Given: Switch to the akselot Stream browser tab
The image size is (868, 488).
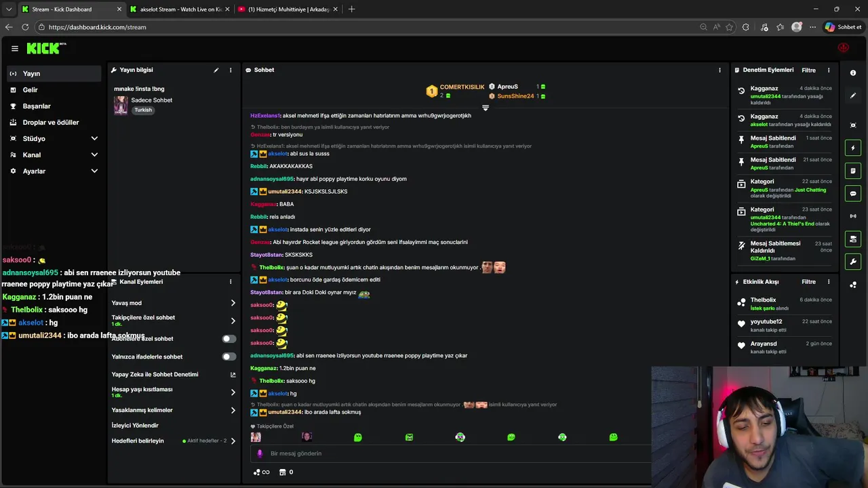Looking at the screenshot, I should 180,9.
